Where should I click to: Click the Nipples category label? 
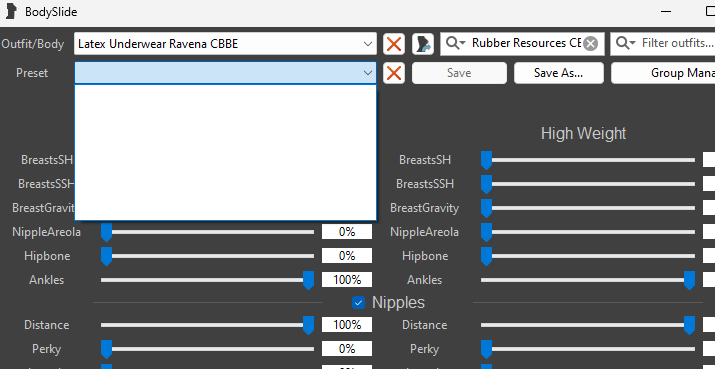point(399,302)
